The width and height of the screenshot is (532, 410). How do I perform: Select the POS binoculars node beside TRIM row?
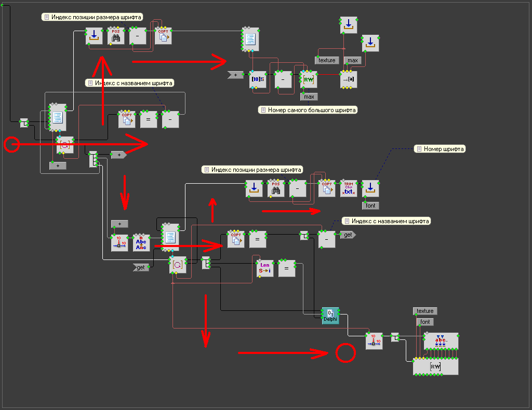pyautogui.click(x=276, y=188)
